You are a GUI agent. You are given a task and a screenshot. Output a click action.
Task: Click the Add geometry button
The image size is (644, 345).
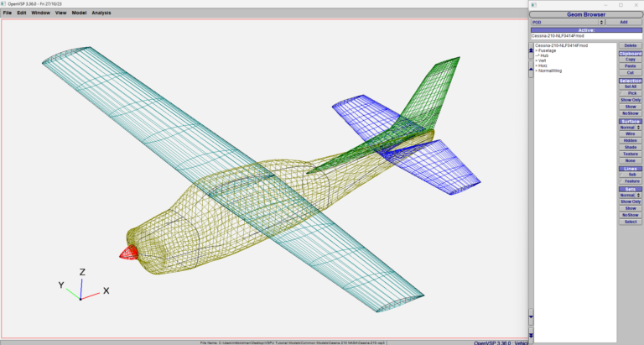(623, 22)
